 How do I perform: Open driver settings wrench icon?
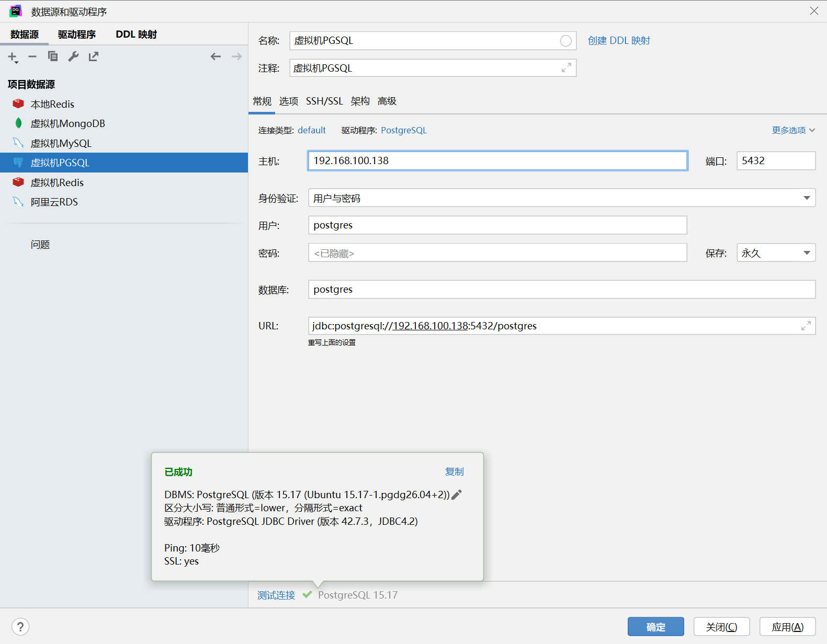pos(73,56)
